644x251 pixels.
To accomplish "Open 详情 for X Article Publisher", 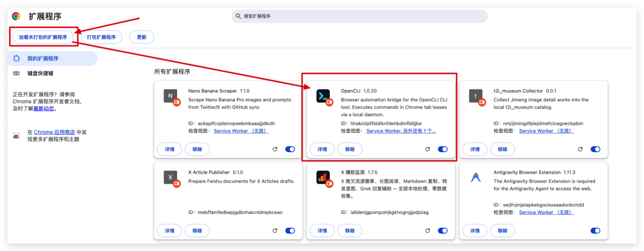I will tap(169, 231).
